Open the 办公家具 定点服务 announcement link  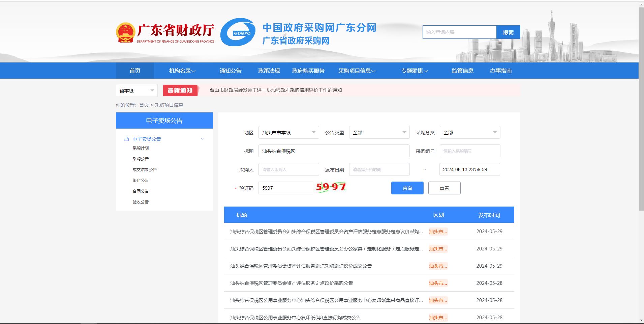point(326,249)
